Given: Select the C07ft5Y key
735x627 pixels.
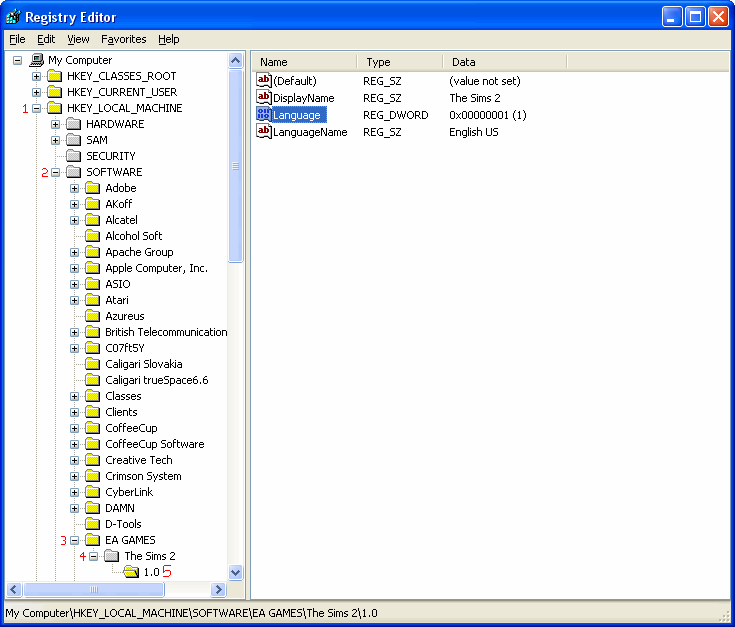Looking at the screenshot, I should 125,348.
